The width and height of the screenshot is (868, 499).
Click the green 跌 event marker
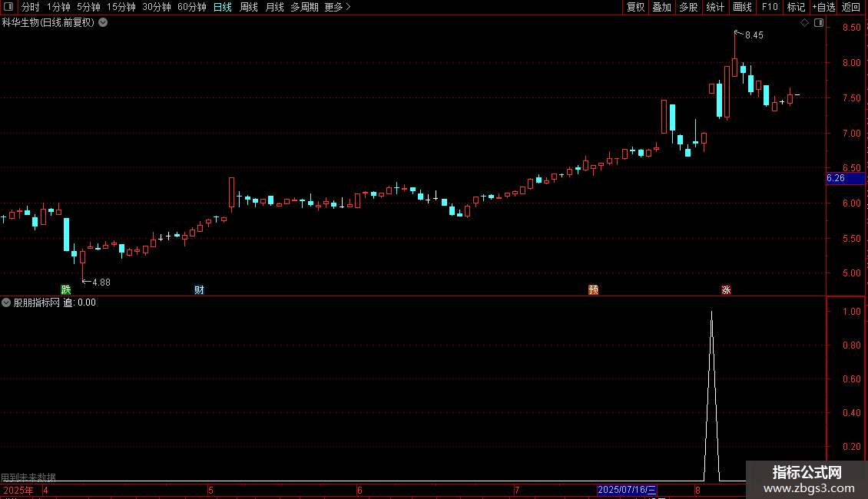pyautogui.click(x=66, y=290)
